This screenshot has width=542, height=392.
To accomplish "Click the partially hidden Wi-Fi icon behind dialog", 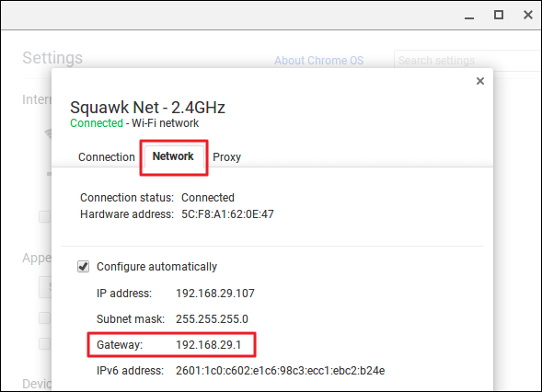I will click(49, 133).
